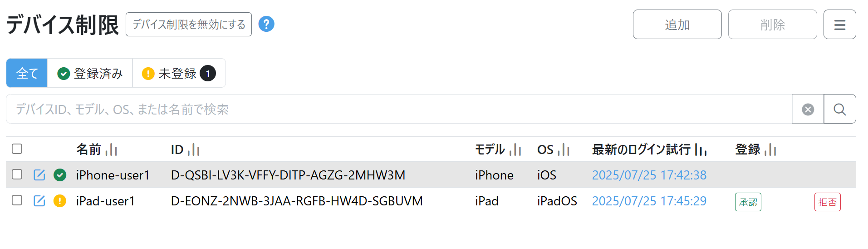The image size is (868, 249).
Task: Check the iPad-user1 row checkbox
Action: pos(17,200)
